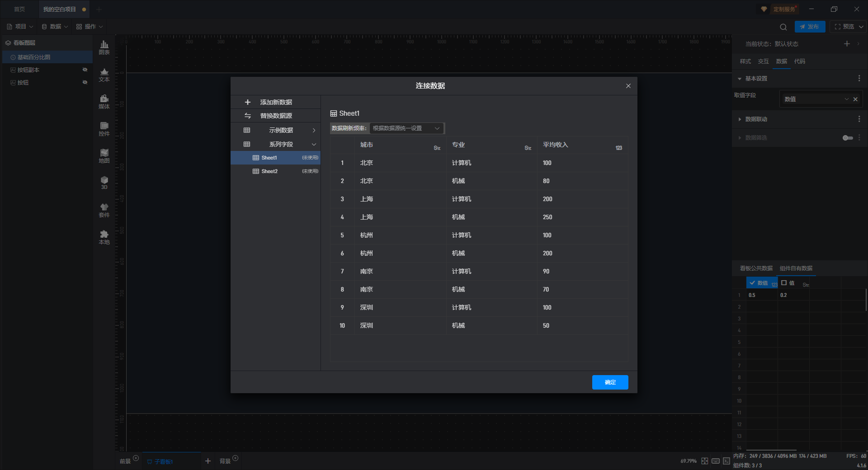The width and height of the screenshot is (868, 470).
Task: Click the search magnifier icon
Action: [x=783, y=27]
